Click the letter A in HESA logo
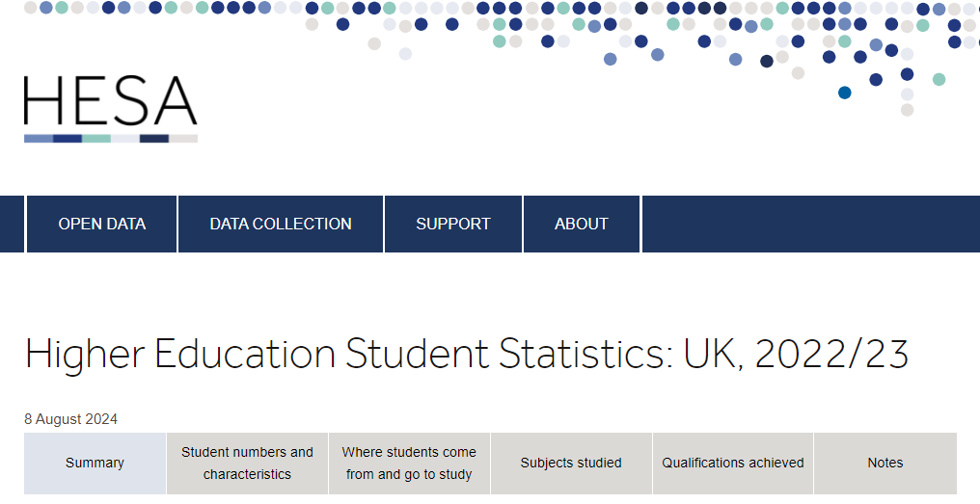 176,100
